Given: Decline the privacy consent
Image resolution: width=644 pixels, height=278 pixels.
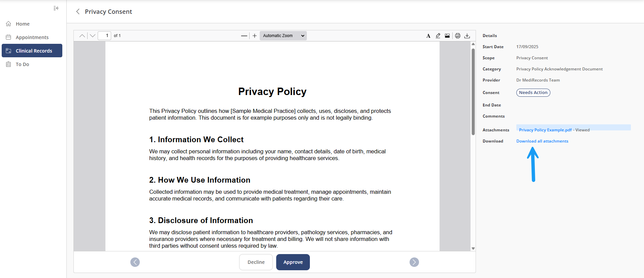Looking at the screenshot, I should tap(256, 262).
